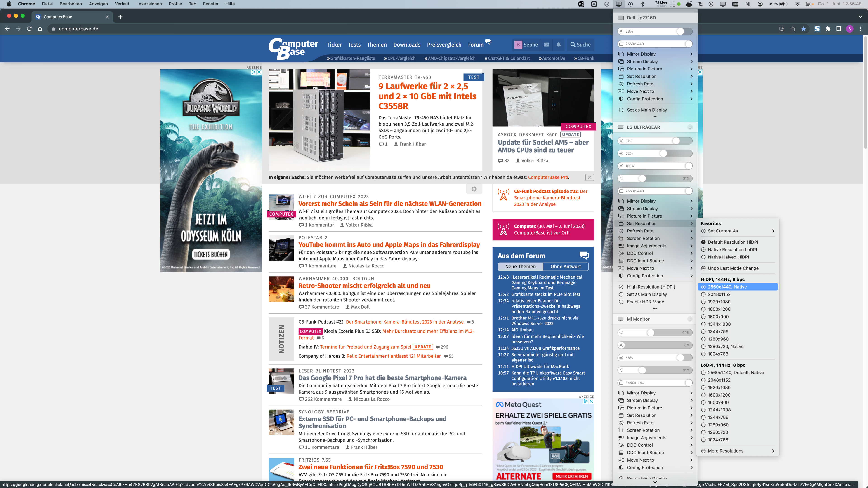This screenshot has width=868, height=488.
Task: Click the article settings gear icon
Action: (474, 189)
